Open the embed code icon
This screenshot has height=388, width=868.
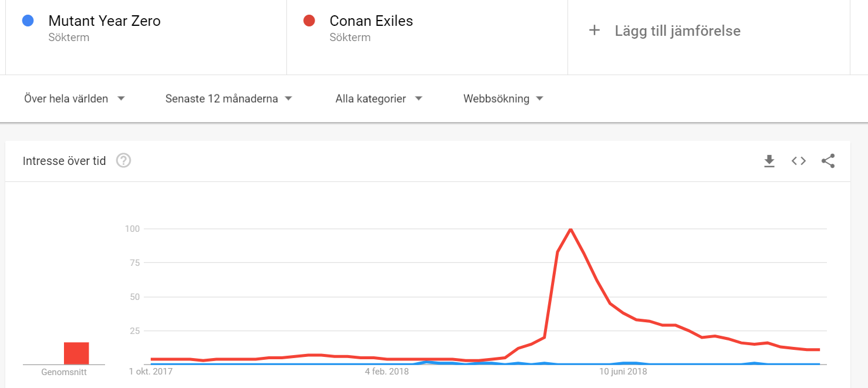tap(799, 161)
